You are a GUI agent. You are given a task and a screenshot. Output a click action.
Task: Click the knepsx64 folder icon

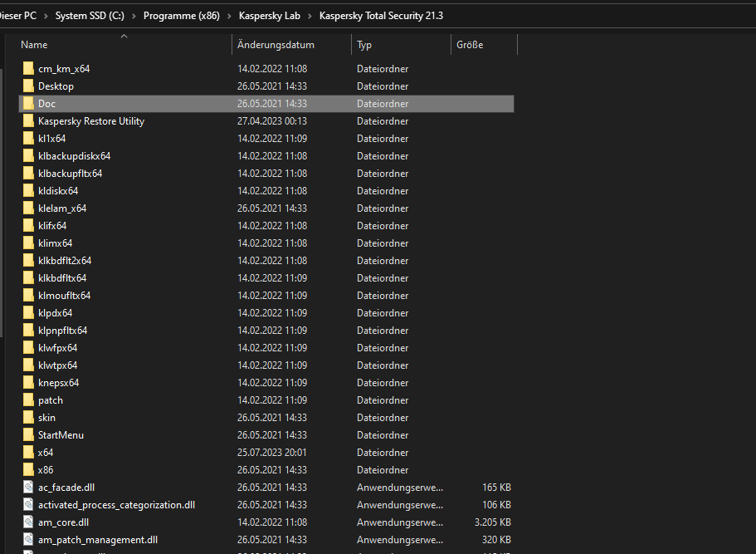click(28, 383)
